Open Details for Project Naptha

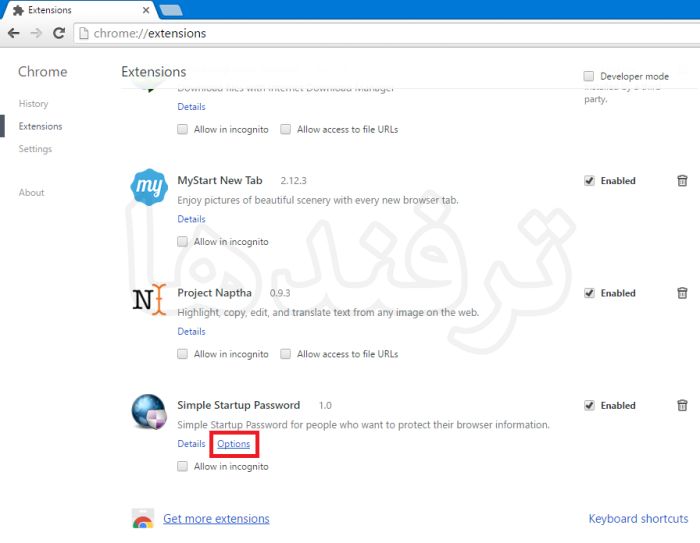coord(191,332)
